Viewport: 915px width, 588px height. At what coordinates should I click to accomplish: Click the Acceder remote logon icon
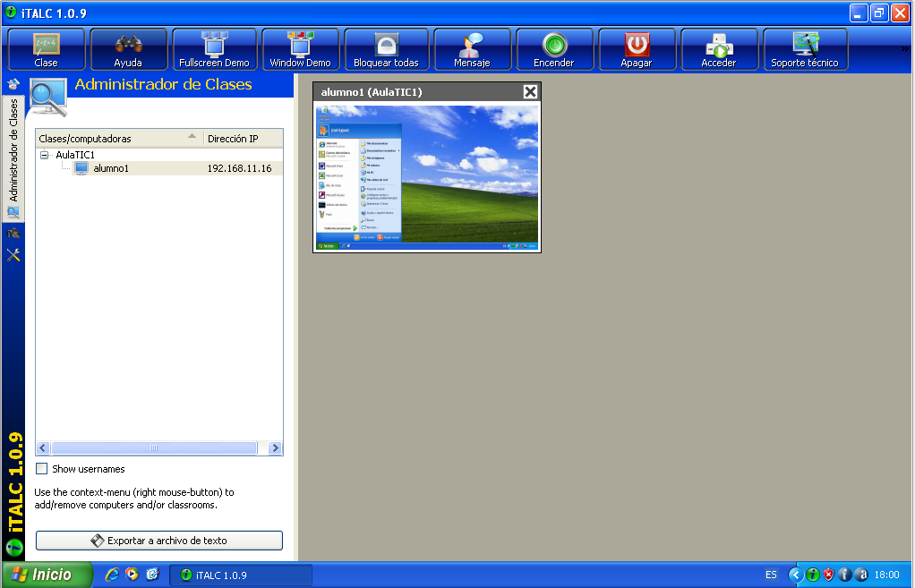coord(719,50)
